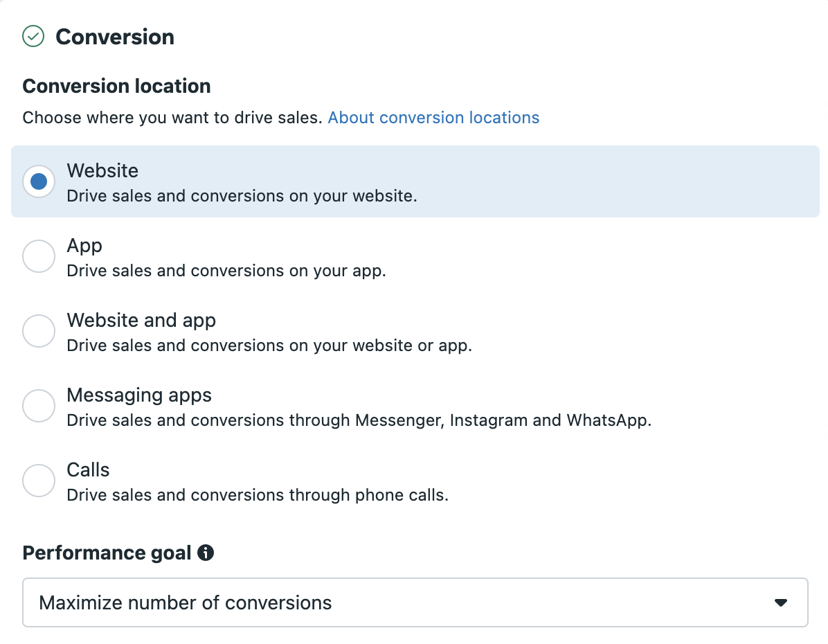Click the 'Website and app' option title
Viewport: 828px width, 644px height.
tap(141, 320)
